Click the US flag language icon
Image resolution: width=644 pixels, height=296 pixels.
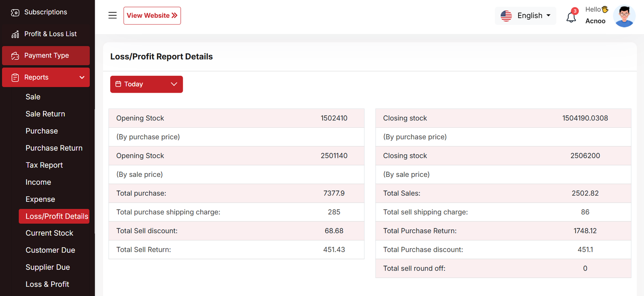coord(506,16)
